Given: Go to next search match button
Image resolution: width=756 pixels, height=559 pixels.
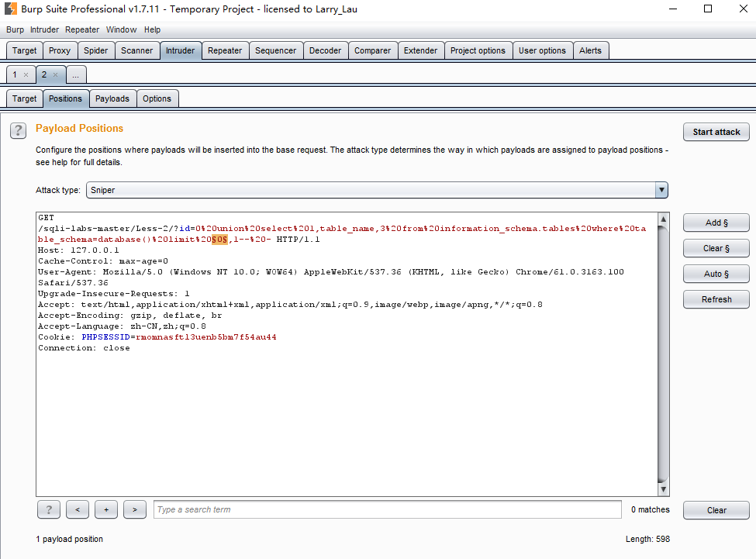Looking at the screenshot, I should (135, 509).
